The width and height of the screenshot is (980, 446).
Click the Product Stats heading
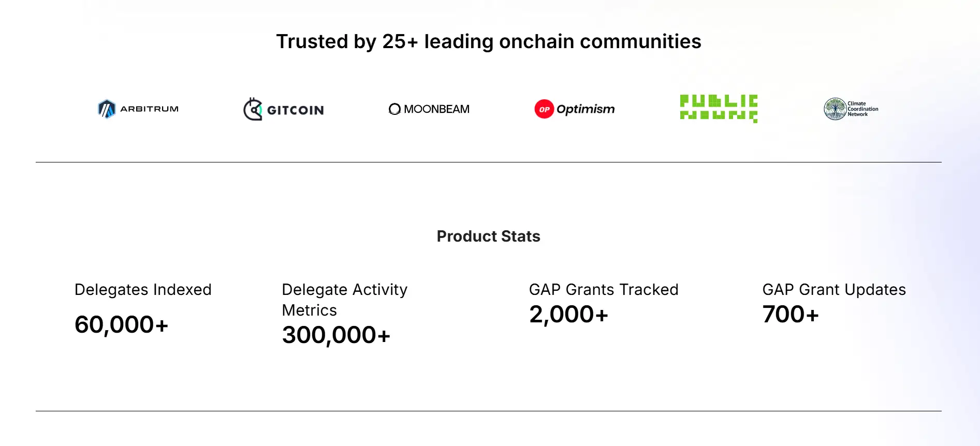pos(489,236)
